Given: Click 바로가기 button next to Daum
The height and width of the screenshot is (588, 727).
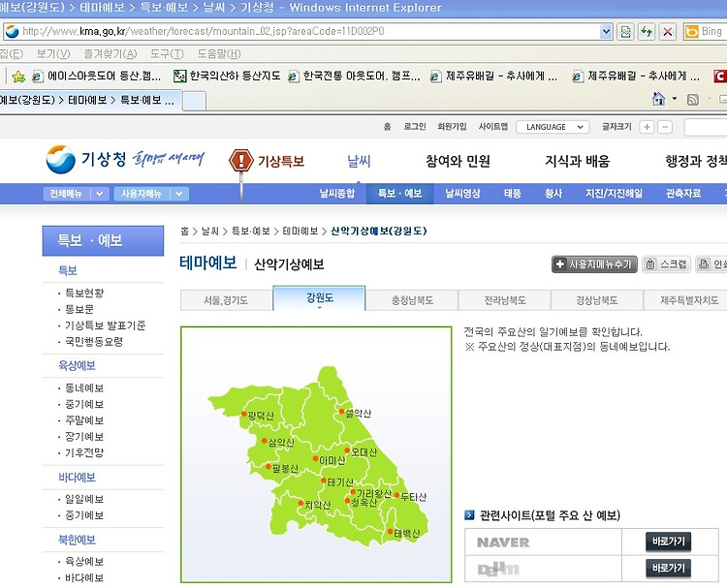Looking at the screenshot, I should point(668,568).
